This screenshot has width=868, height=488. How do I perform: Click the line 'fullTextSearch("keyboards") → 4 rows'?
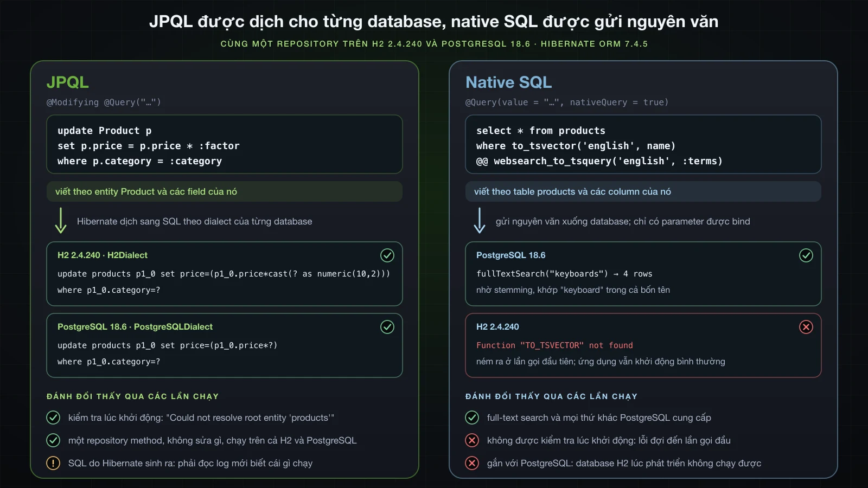(564, 274)
